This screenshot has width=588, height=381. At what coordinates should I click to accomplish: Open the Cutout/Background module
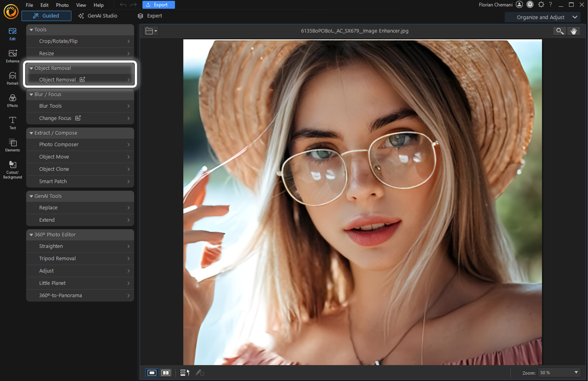click(12, 169)
